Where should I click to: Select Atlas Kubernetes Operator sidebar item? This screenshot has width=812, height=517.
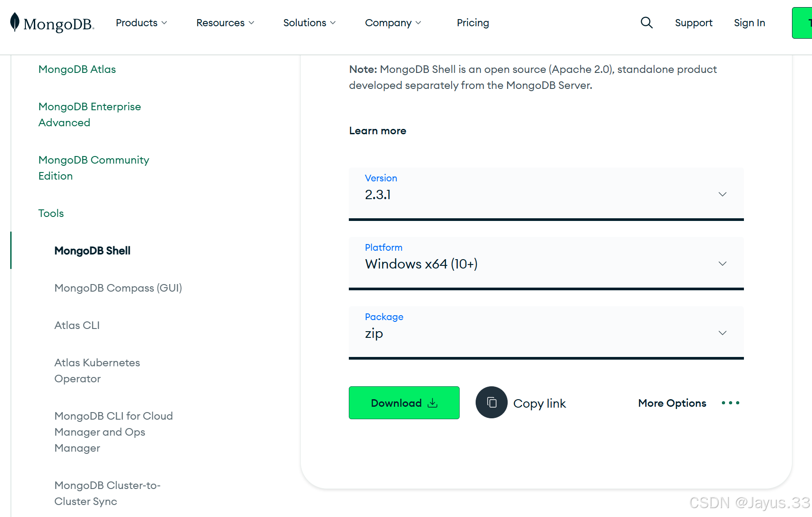click(97, 371)
